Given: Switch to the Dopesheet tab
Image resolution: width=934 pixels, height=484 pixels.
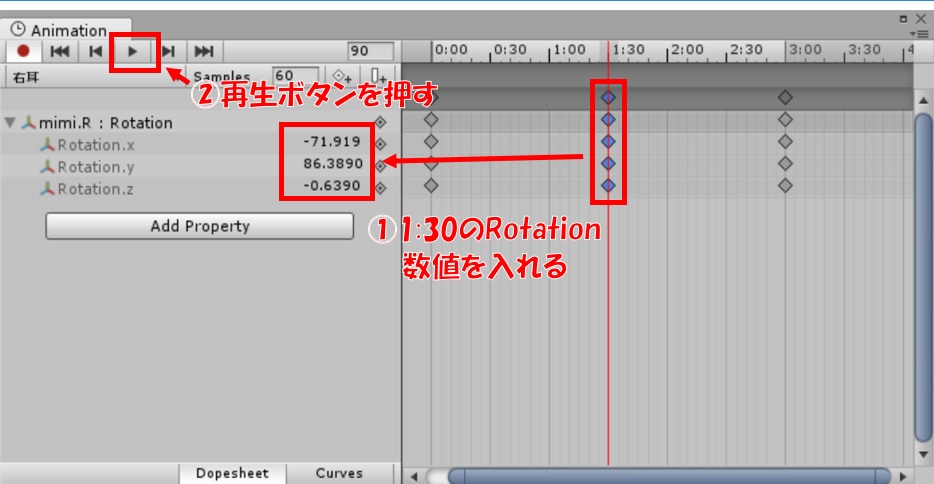Looking at the screenshot, I should pos(232,473).
